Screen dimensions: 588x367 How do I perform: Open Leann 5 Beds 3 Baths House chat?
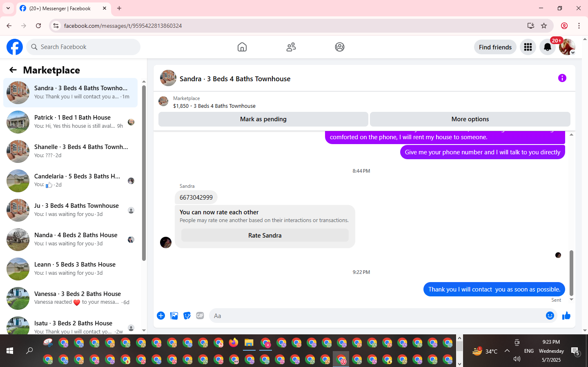coord(70,269)
